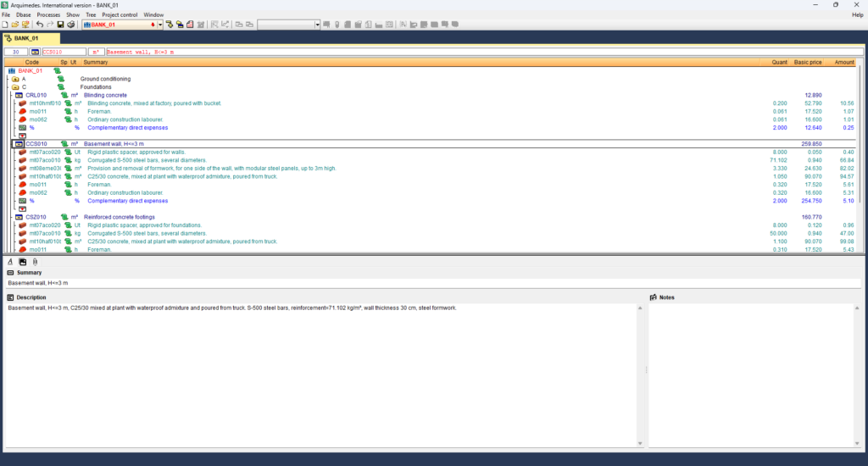868x466 pixels.
Task: Click the helmet icon of mo062 under CCS010
Action: (23, 192)
